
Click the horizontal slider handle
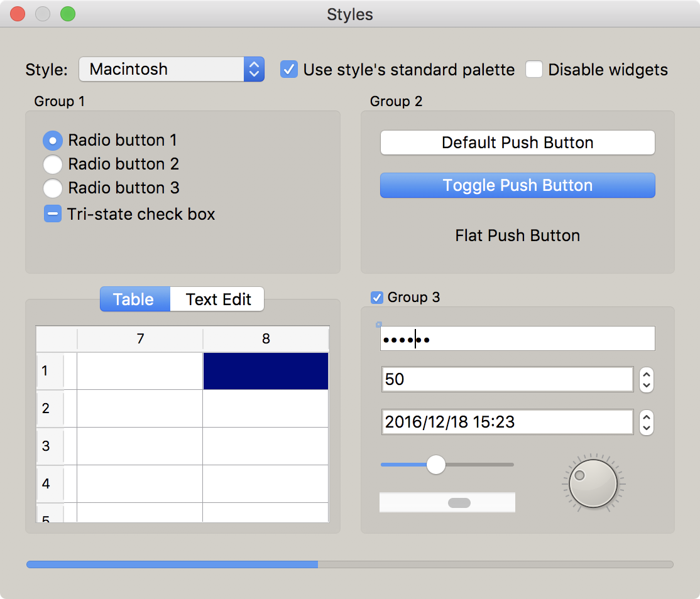(x=435, y=465)
